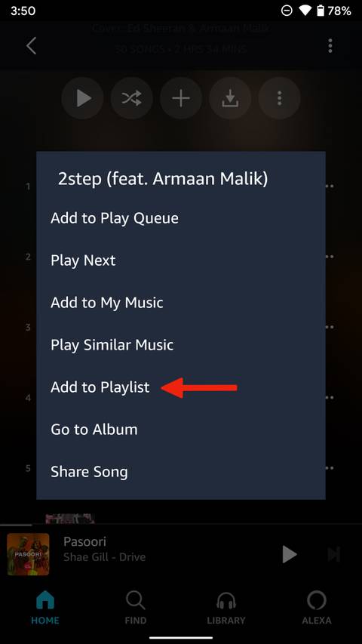Open the Library tab
The width and height of the screenshot is (362, 644).
(226, 608)
